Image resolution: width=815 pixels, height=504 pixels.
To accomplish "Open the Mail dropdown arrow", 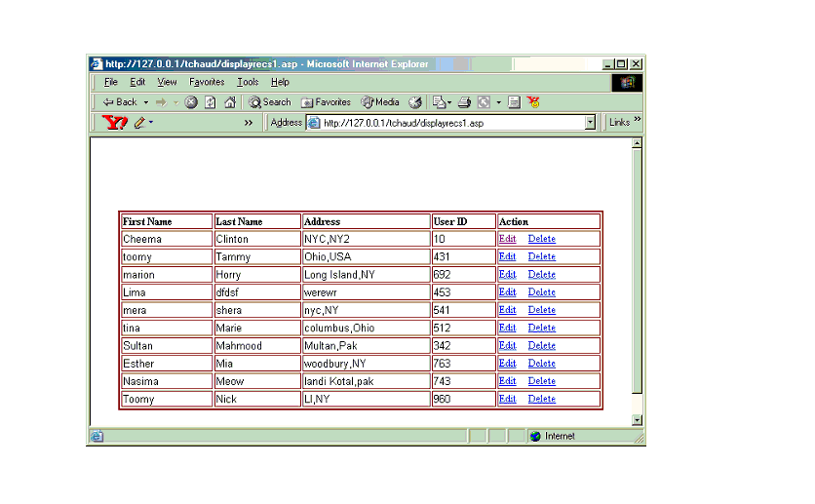I will [x=449, y=102].
